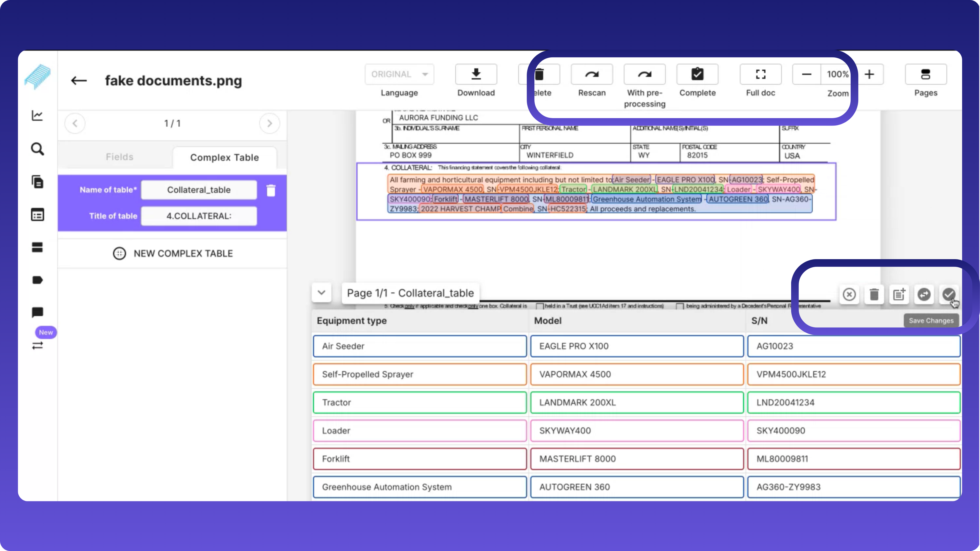
Task: Select the Complex Table tab
Action: (225, 157)
